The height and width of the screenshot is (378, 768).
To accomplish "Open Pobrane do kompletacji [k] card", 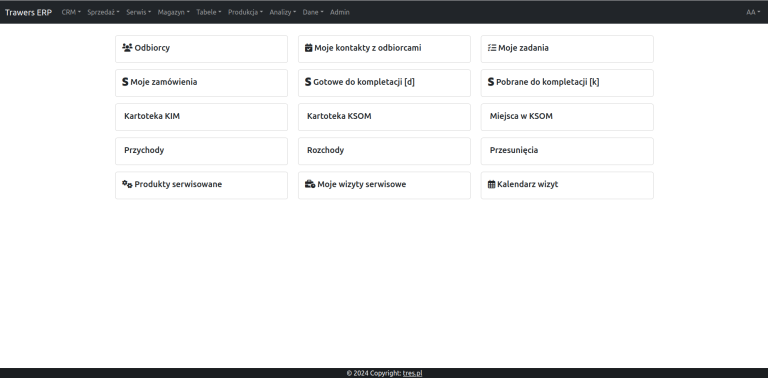I will (x=567, y=83).
